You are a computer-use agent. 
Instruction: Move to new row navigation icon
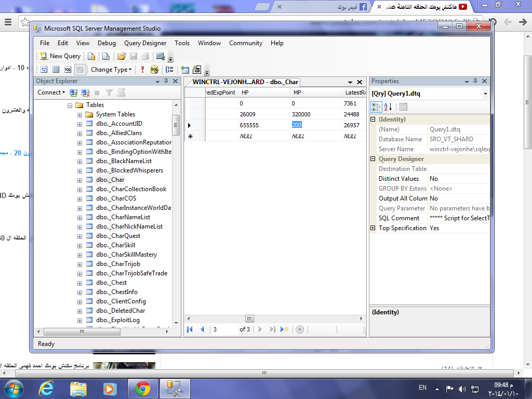click(284, 329)
